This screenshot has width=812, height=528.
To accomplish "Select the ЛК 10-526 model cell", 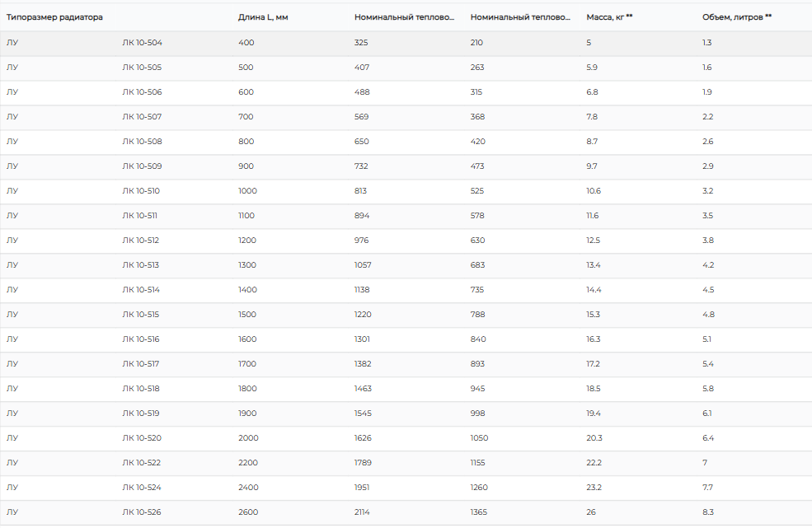I will tap(142, 512).
